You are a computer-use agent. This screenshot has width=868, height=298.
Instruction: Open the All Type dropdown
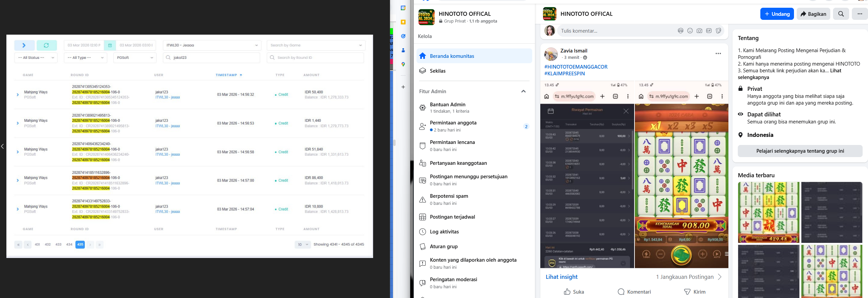tap(85, 58)
